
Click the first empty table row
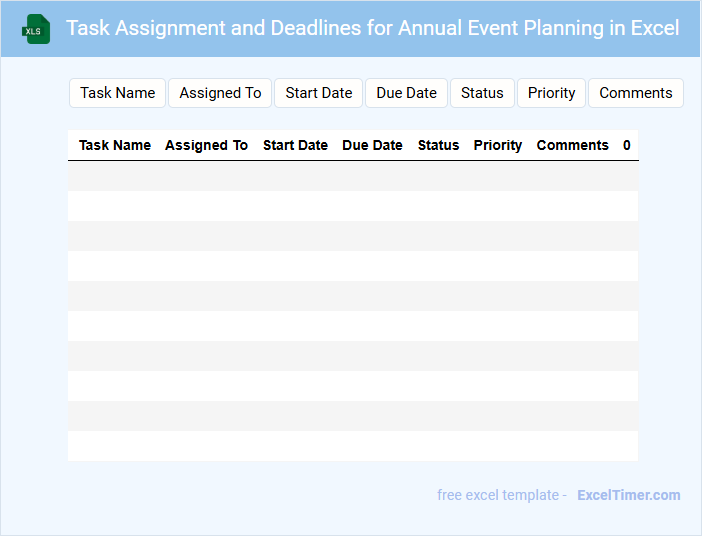point(353,176)
